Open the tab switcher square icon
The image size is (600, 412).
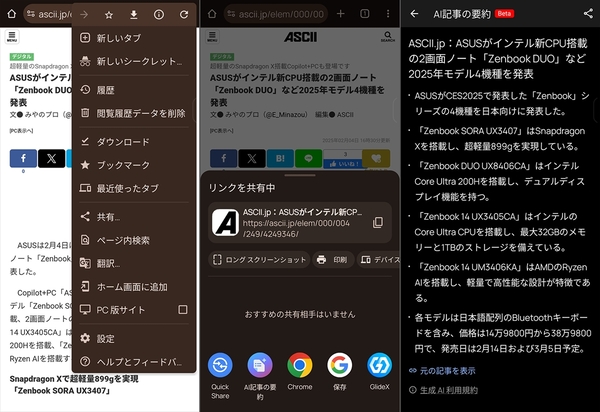tap(365, 14)
